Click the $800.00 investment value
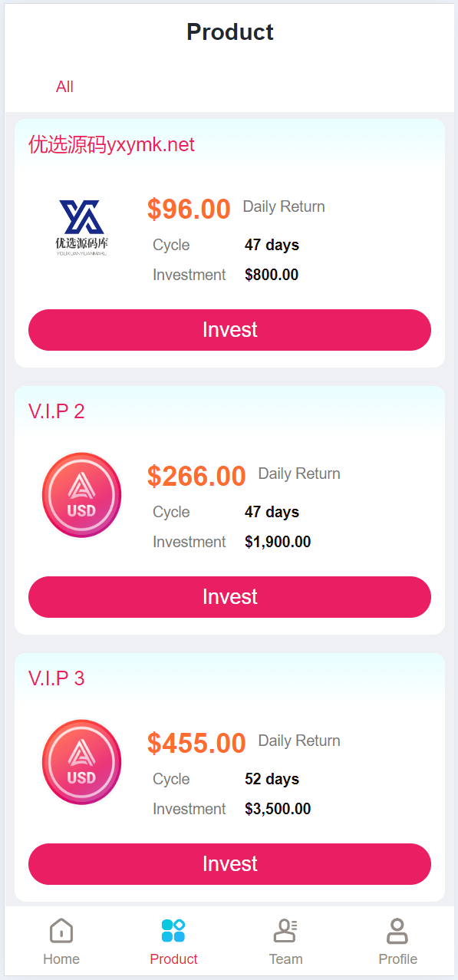 pos(272,275)
